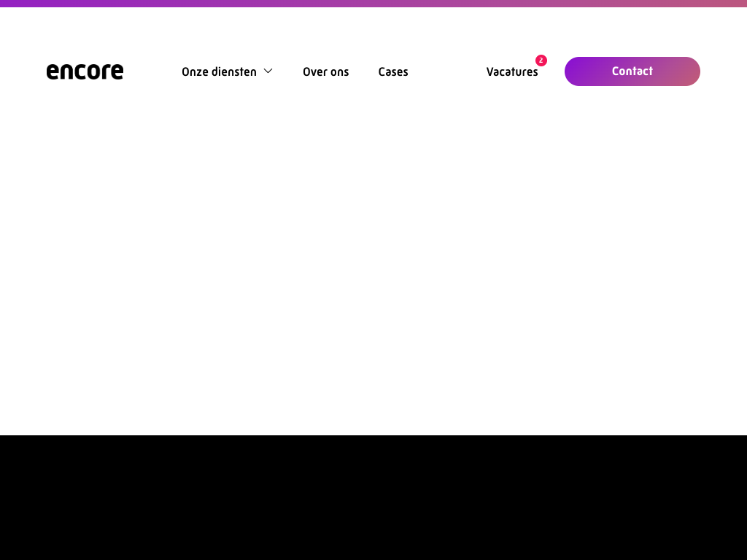
Task: Click the downward arrow in the navigation
Action: [268, 71]
